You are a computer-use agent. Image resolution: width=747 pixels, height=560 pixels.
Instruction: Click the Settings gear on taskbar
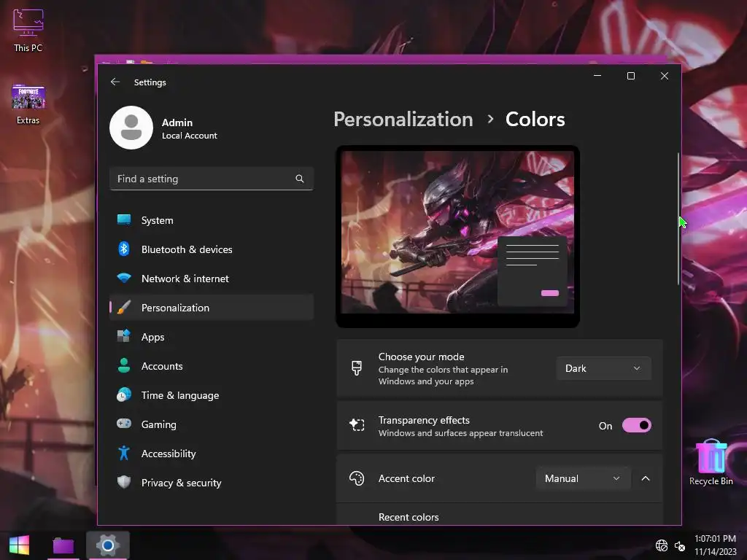point(108,545)
